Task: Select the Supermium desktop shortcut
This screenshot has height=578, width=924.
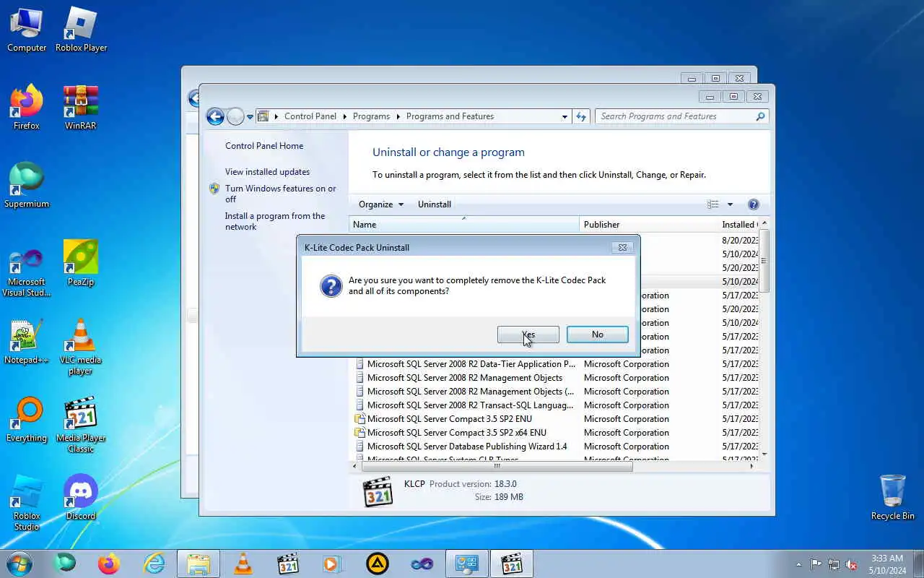Action: tap(27, 185)
